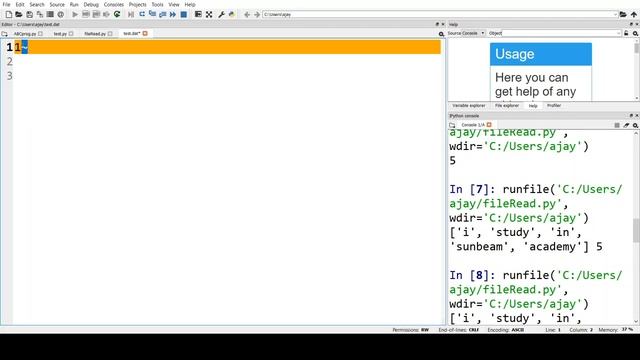Viewport: 640px width, 360px height.
Task: Open the Source menu
Action: (x=57, y=4)
